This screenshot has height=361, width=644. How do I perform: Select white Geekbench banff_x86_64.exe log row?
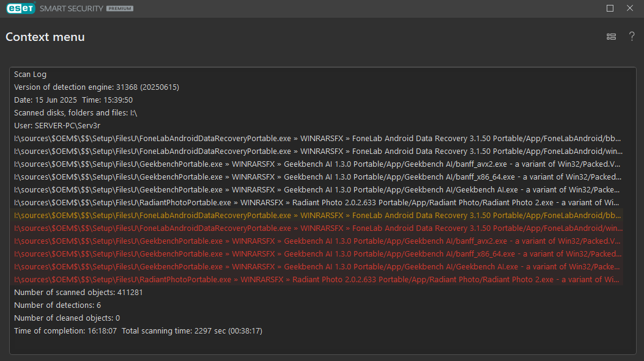point(318,177)
